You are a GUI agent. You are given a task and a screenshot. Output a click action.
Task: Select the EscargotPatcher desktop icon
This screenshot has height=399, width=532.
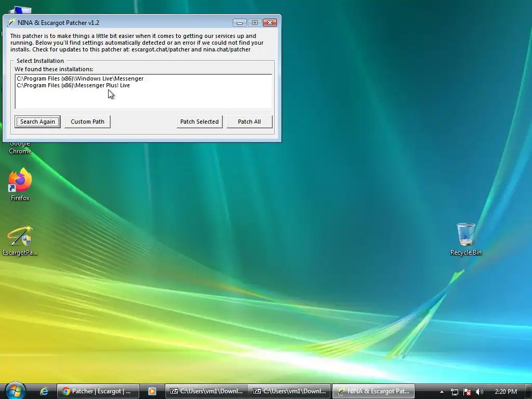[20, 241]
